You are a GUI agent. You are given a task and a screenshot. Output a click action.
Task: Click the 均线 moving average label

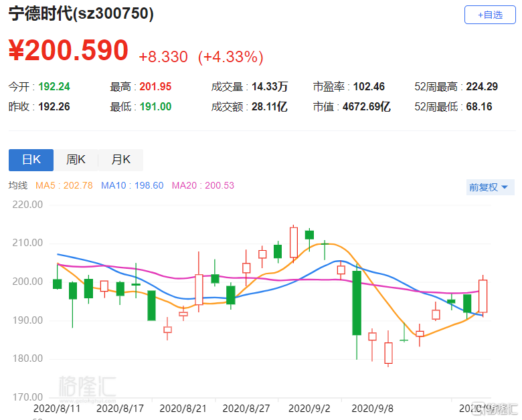pyautogui.click(x=18, y=185)
